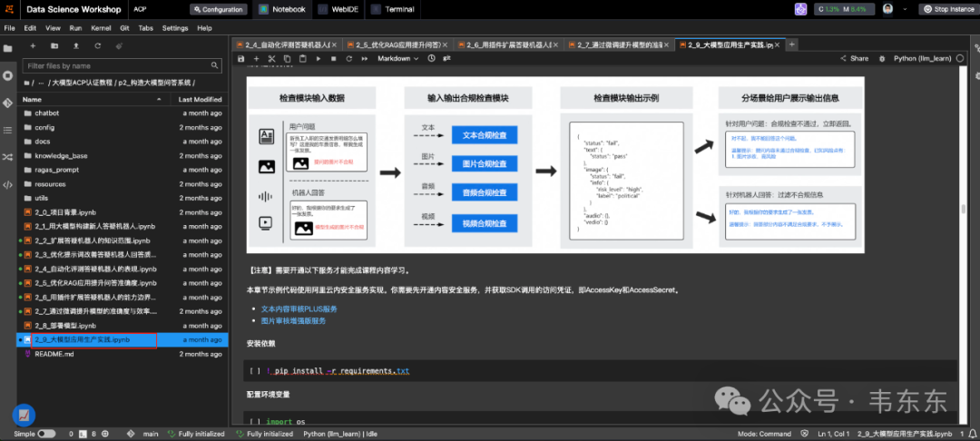Restart the kernel
The width and height of the screenshot is (980, 441).
tap(348, 58)
